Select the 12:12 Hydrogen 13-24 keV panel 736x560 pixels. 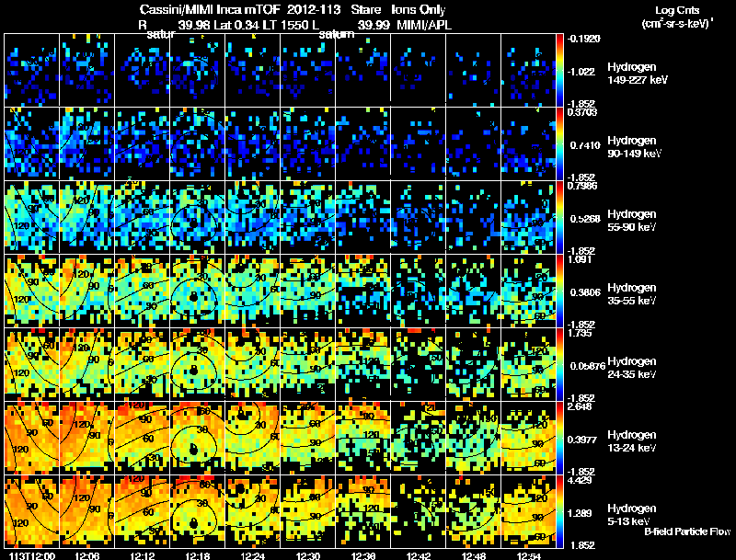click(x=143, y=438)
